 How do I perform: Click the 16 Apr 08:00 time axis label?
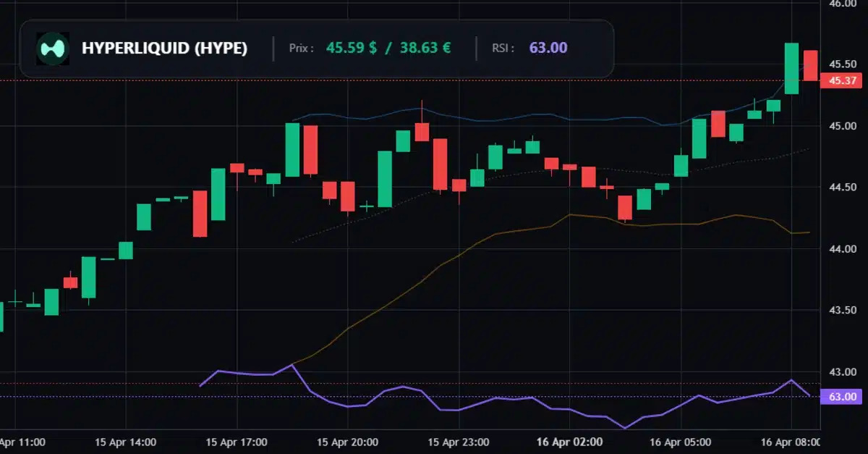click(791, 442)
